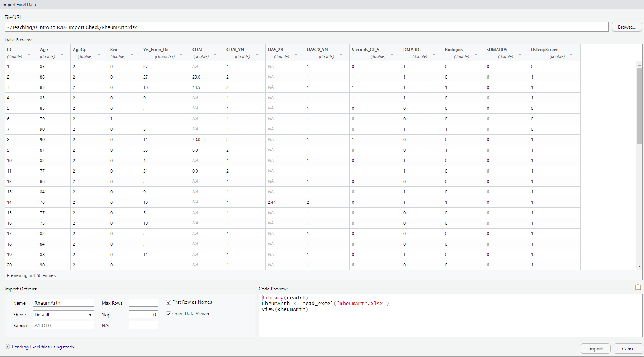Click the scroll up arrow of data preview
This screenshot has height=357, width=644.
point(639,65)
